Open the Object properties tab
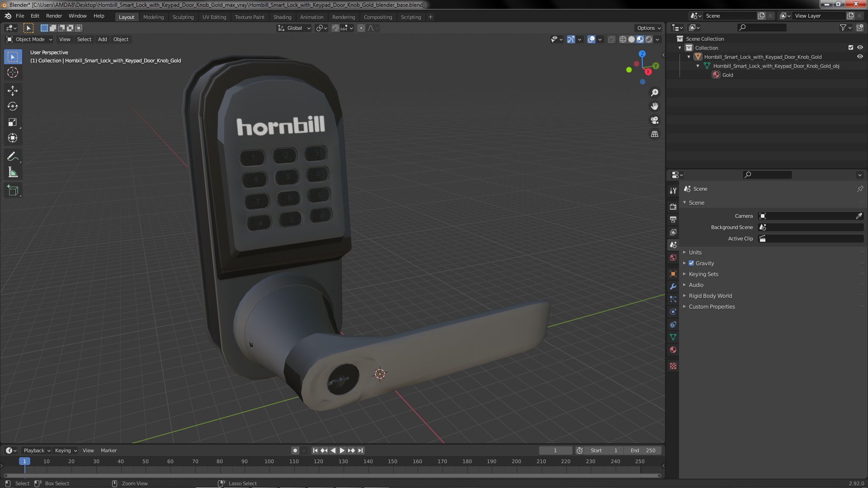868x488 pixels. (x=673, y=274)
